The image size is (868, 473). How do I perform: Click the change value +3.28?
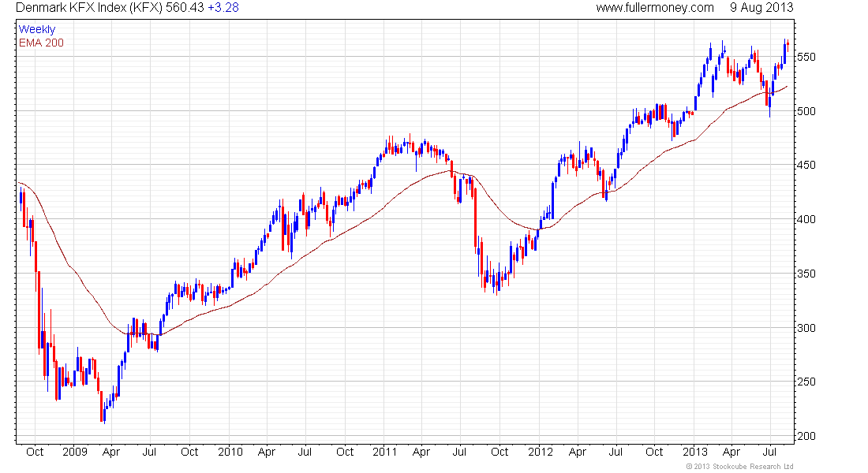click(x=223, y=8)
